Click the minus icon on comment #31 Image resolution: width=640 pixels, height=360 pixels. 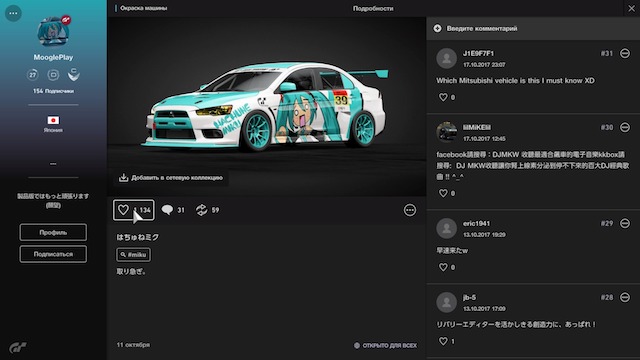click(624, 53)
